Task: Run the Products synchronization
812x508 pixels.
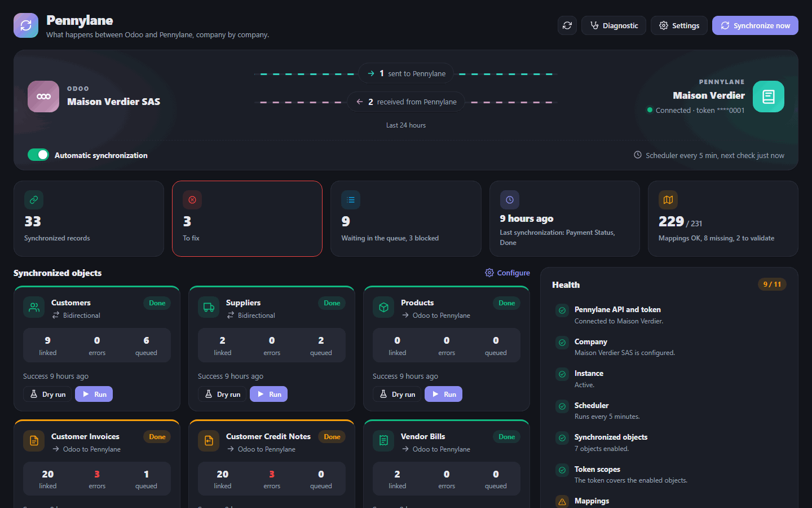Action: pos(444,394)
